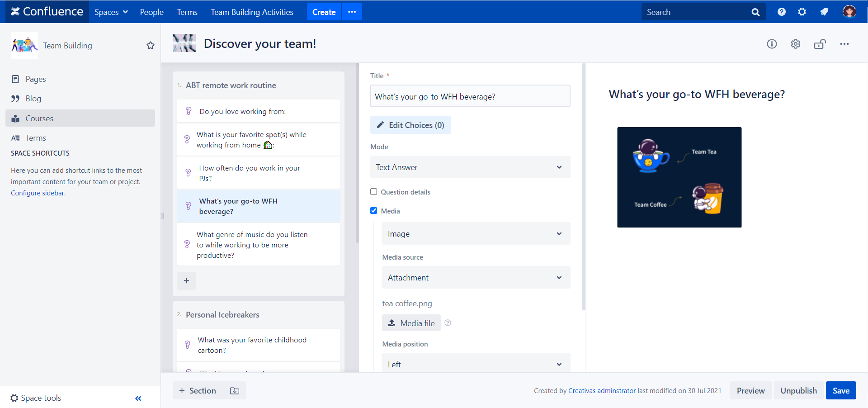Enable the Question details checkbox
This screenshot has width=868, height=408.
[x=374, y=192]
